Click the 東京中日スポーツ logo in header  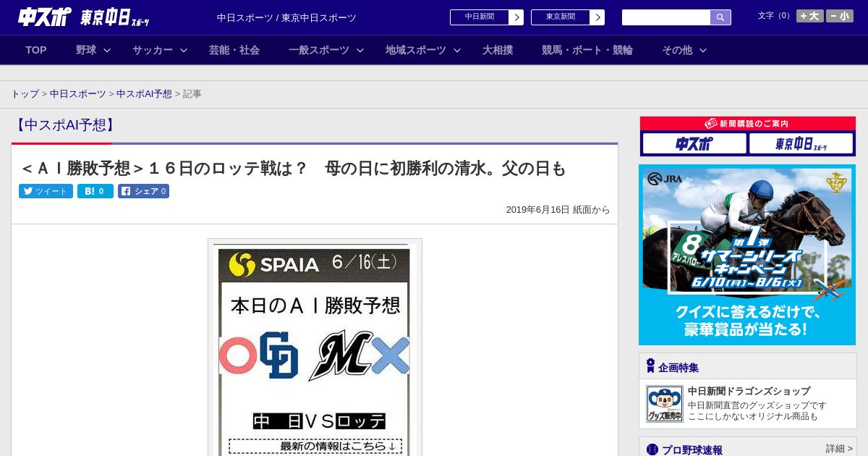115,18
